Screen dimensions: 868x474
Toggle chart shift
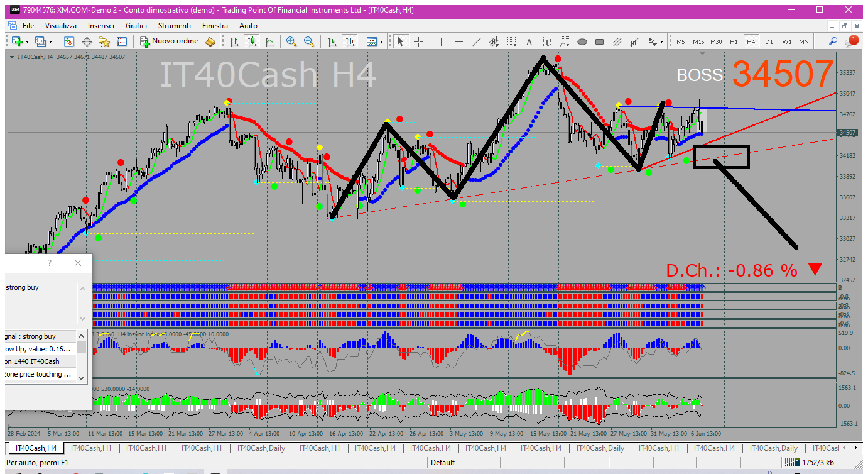coord(350,41)
